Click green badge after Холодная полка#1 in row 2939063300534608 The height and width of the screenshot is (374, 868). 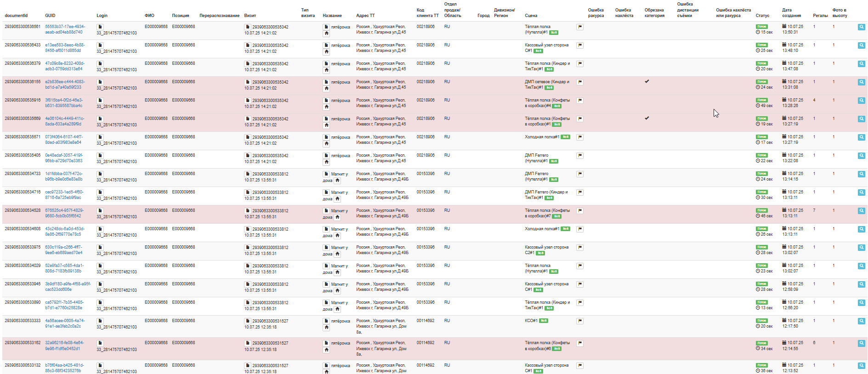(x=566, y=229)
